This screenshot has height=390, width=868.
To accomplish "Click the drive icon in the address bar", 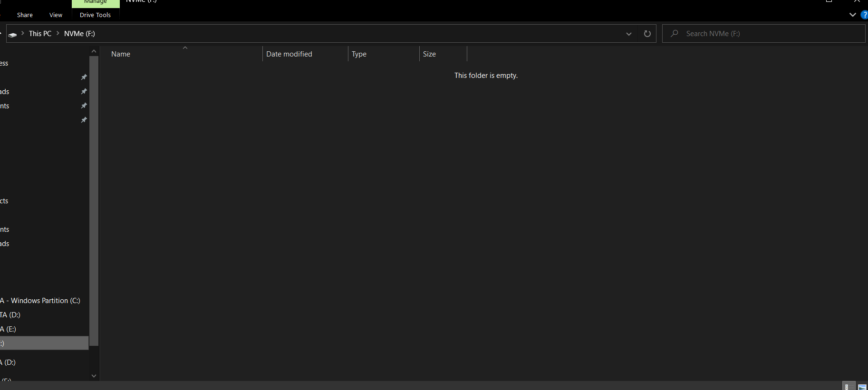I will (x=12, y=34).
